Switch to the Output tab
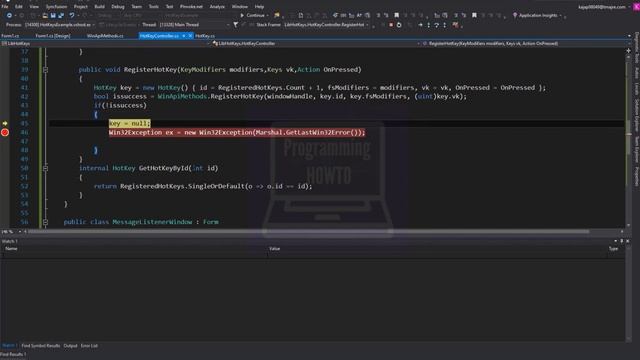640x360 pixels. tap(70, 346)
